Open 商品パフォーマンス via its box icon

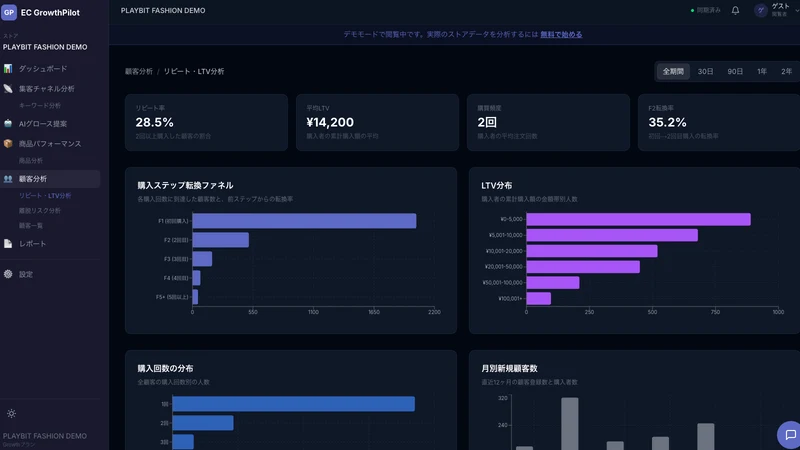pos(8,144)
